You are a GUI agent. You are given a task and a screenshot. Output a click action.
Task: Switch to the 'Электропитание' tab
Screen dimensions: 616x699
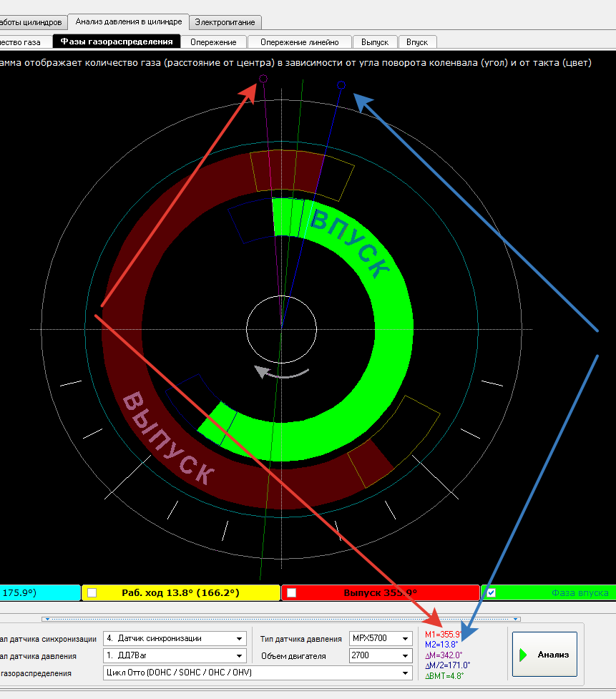click(x=225, y=22)
